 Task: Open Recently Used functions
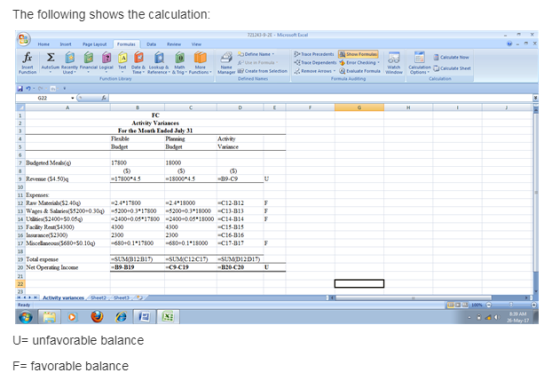(x=69, y=62)
